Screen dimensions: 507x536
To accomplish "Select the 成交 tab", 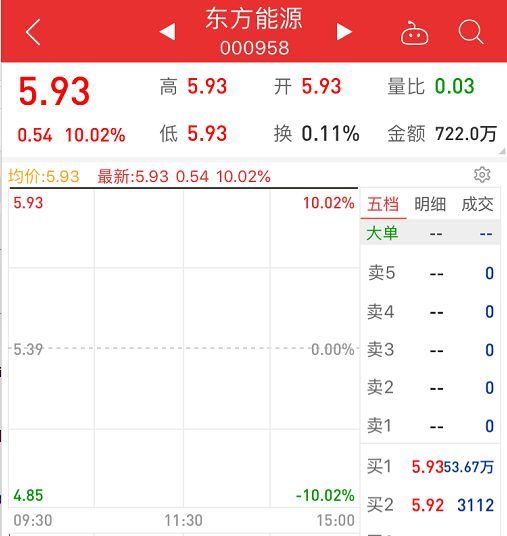I will coord(477,204).
